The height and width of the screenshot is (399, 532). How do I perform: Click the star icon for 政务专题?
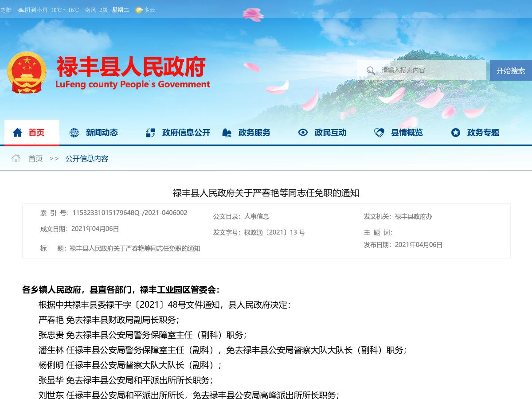pyautogui.click(x=455, y=133)
